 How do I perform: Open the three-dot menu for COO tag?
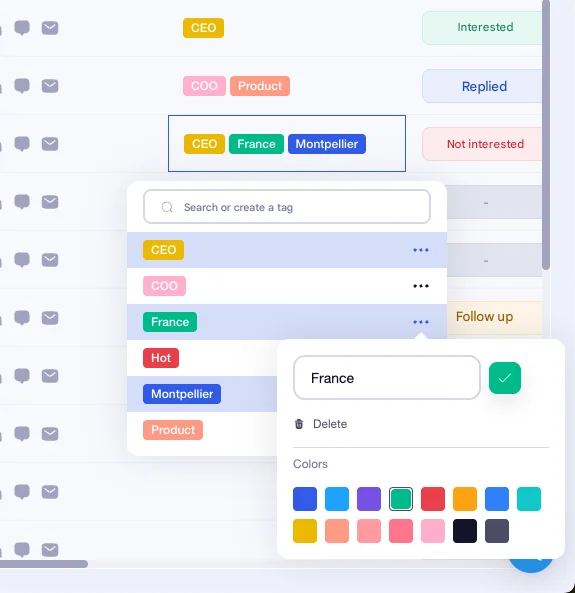(421, 286)
